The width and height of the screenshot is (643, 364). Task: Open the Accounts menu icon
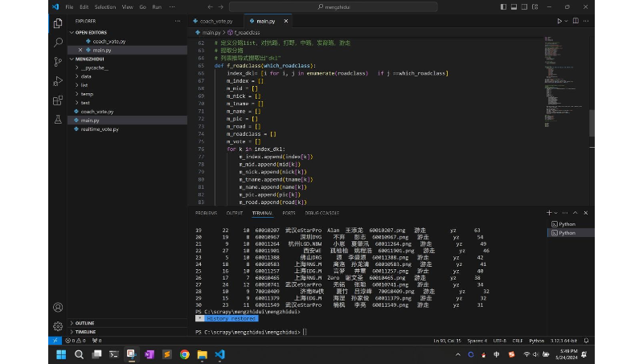58,307
